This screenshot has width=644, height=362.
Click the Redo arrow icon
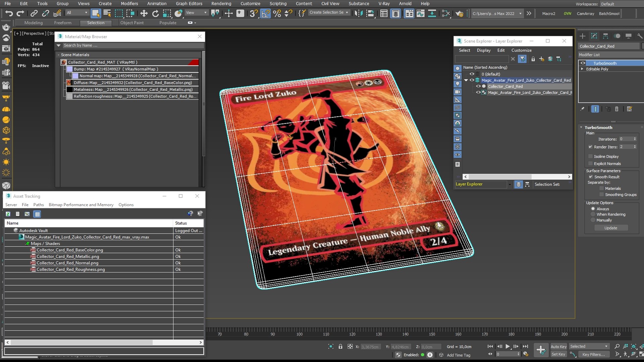pyautogui.click(x=20, y=13)
